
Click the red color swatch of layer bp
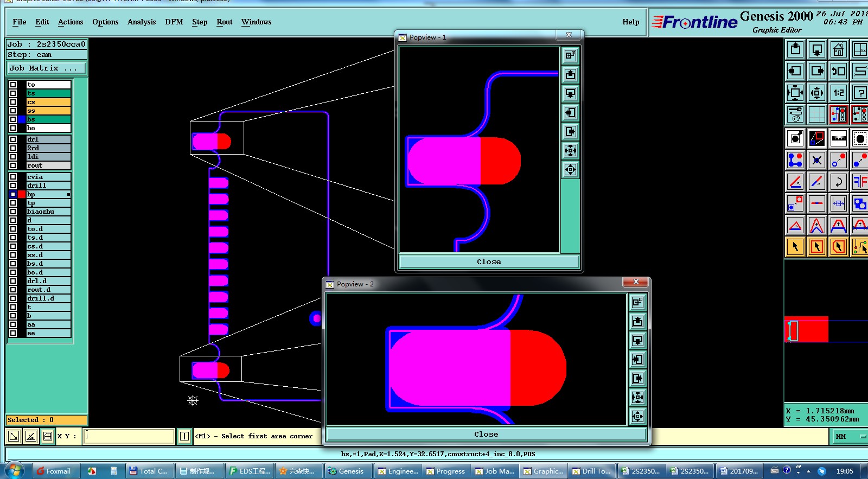coord(22,194)
